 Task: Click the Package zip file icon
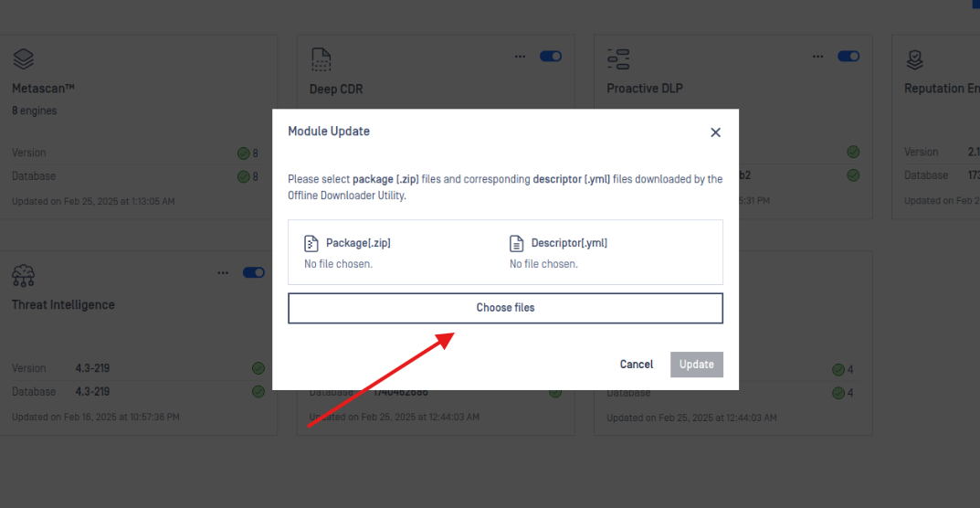(311, 243)
